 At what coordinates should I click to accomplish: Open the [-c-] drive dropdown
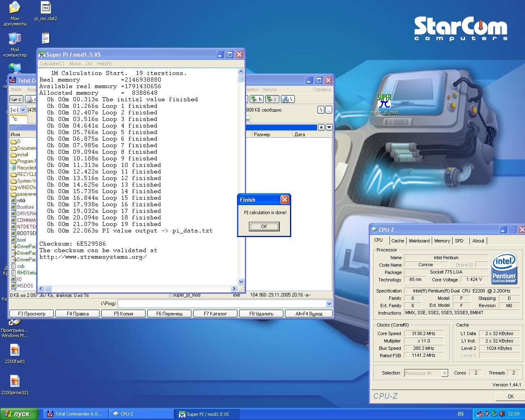click(23, 110)
